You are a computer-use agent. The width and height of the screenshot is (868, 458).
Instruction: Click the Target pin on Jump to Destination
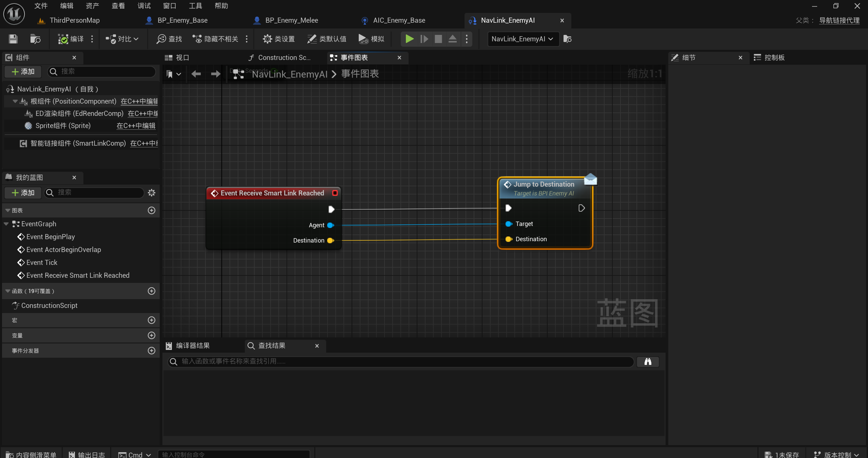(509, 224)
